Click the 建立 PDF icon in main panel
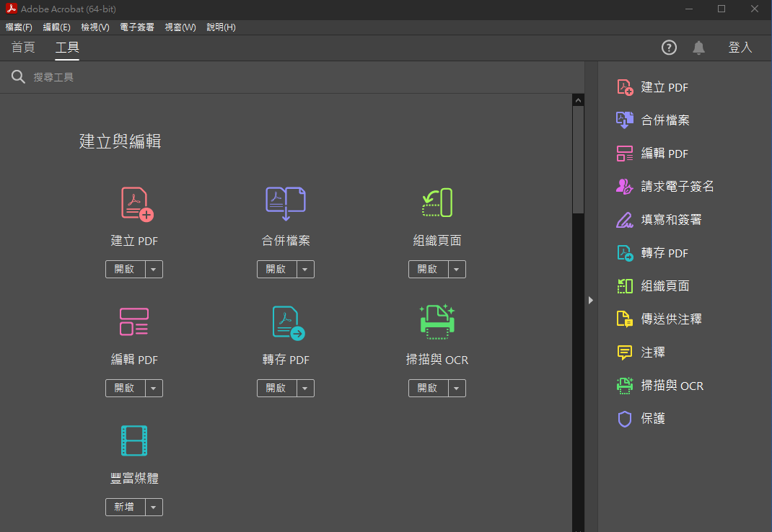 [136, 204]
